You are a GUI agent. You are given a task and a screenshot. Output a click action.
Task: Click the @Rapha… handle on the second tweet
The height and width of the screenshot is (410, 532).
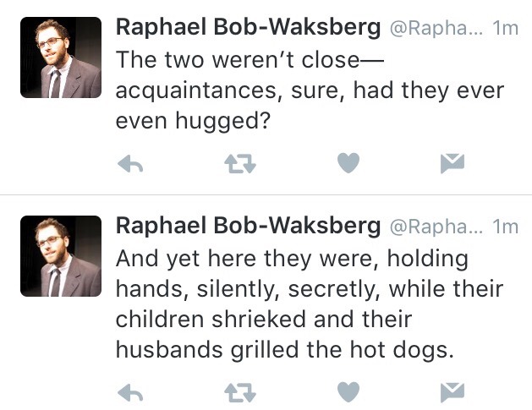(436, 227)
